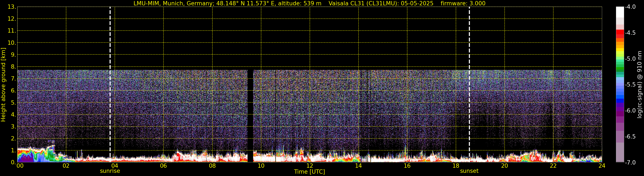This screenshot has height=176, width=644.
Task: Click the 13 km height tick label
Action: [x=12, y=7]
